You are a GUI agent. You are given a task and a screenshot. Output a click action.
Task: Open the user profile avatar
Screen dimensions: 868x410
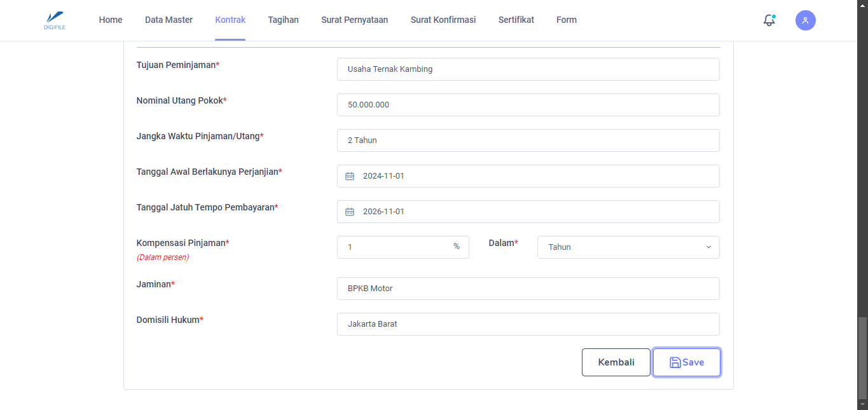coord(805,20)
